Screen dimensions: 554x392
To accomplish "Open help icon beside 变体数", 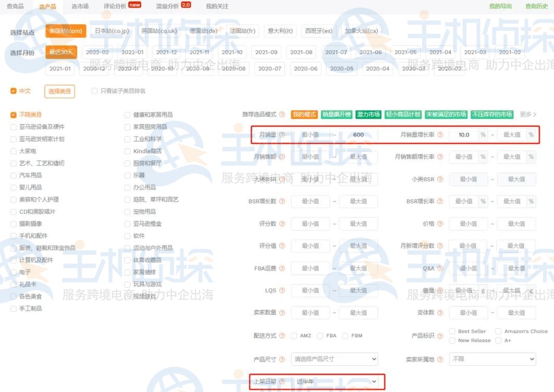I will (440, 313).
